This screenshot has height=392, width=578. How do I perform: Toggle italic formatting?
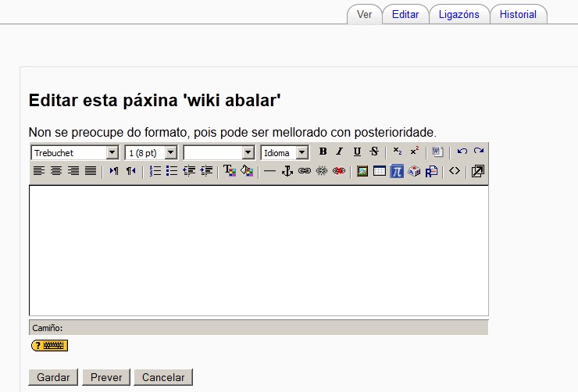(x=340, y=152)
